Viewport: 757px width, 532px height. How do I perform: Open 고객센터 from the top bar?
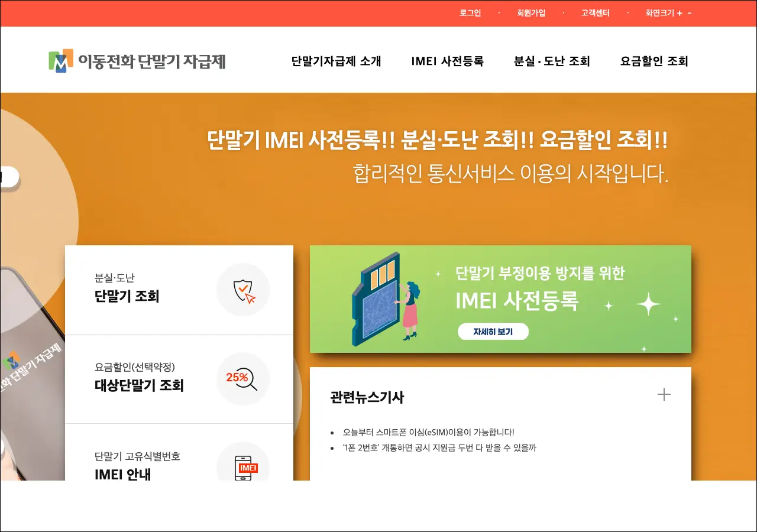point(595,13)
